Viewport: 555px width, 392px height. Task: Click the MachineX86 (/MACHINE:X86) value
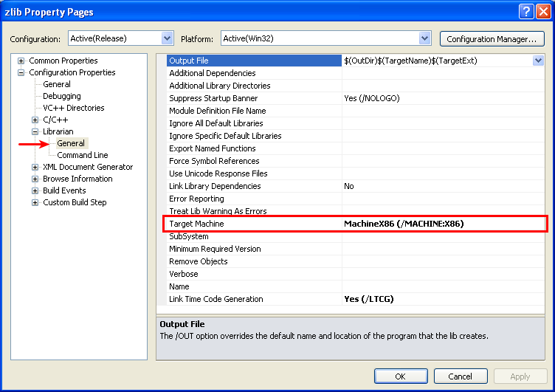click(404, 224)
